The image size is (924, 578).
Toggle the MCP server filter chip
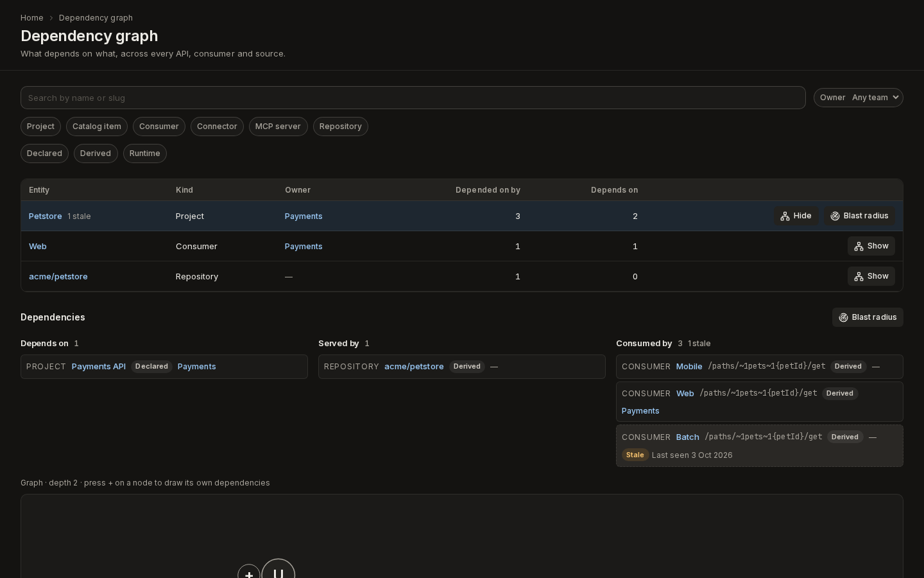[x=278, y=127]
